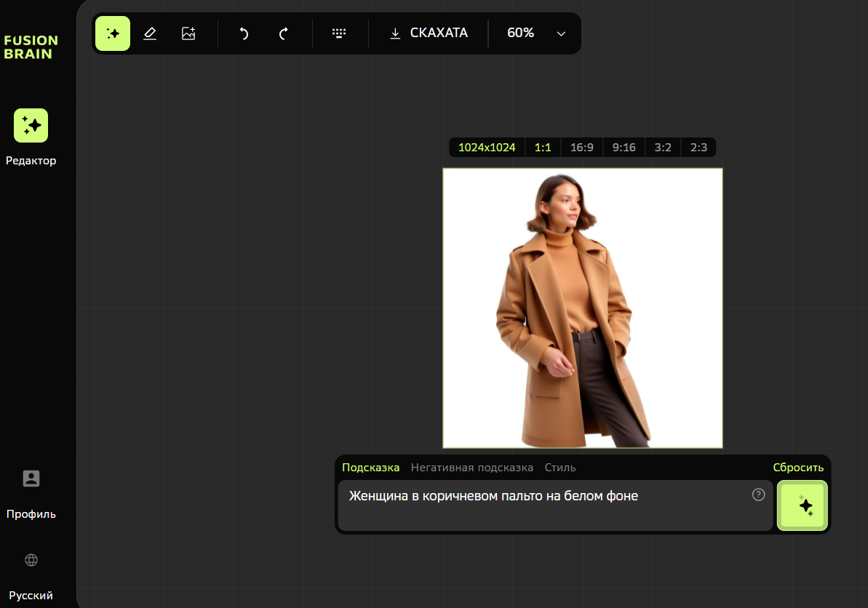Click into the prompt text field
This screenshot has width=868, height=608.
555,505
